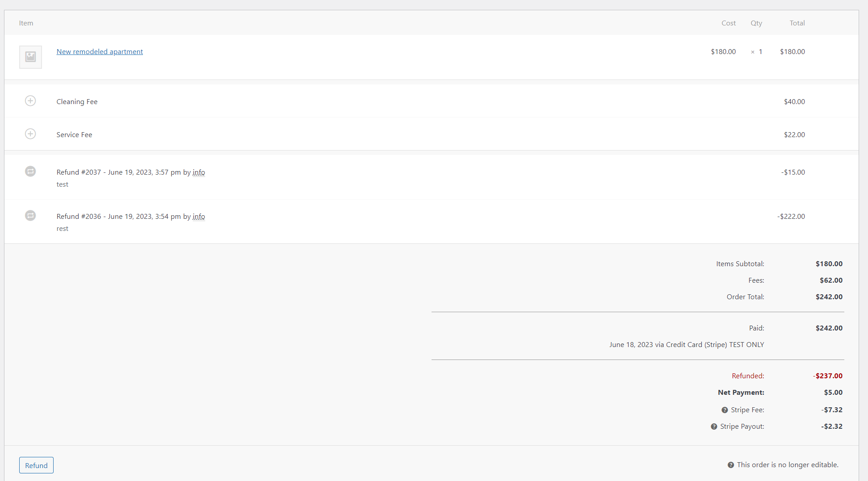Click help icon beside 'no longer editable'

[731, 465]
